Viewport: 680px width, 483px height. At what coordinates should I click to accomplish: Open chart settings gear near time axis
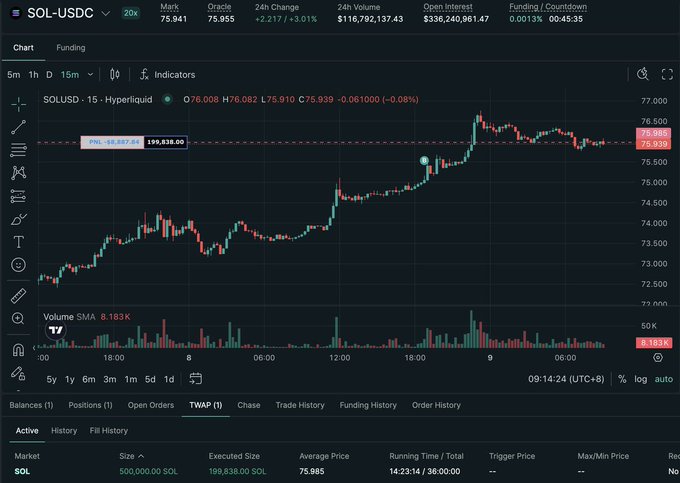point(658,358)
